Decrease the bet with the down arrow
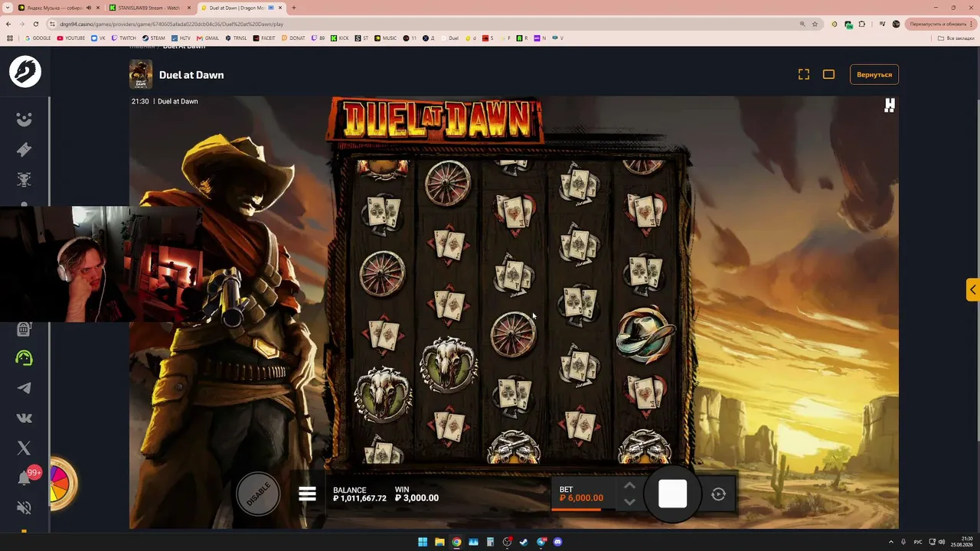980x551 pixels. pyautogui.click(x=629, y=502)
